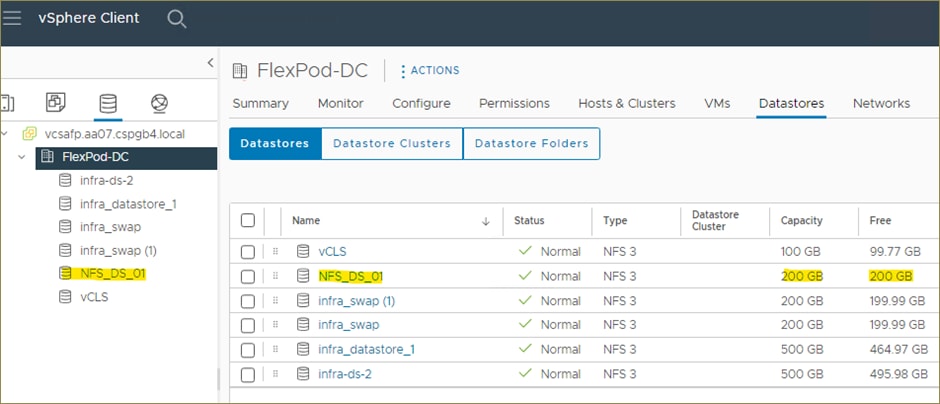Click datastore icon in infra-ds-2 table row
Viewport: 940px width, 404px height.
[303, 374]
